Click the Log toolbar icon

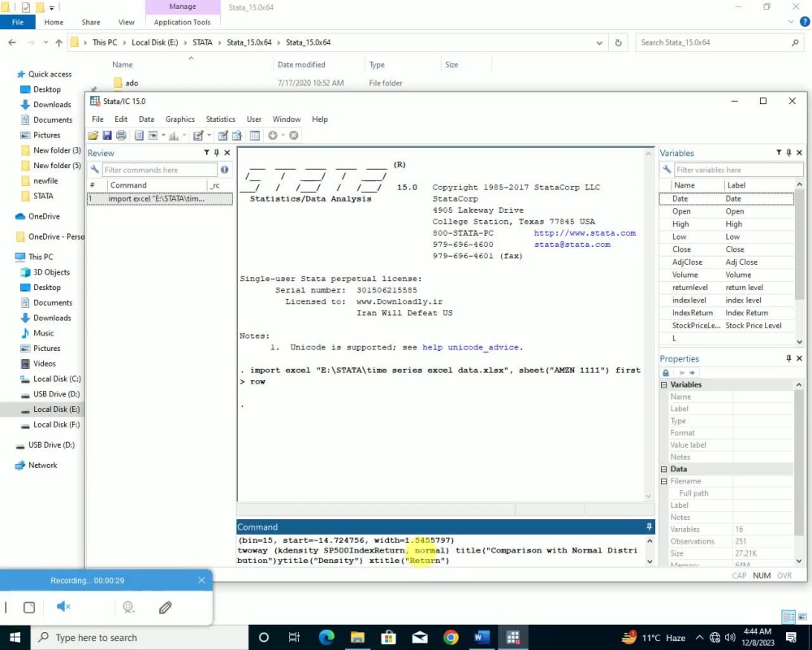139,135
